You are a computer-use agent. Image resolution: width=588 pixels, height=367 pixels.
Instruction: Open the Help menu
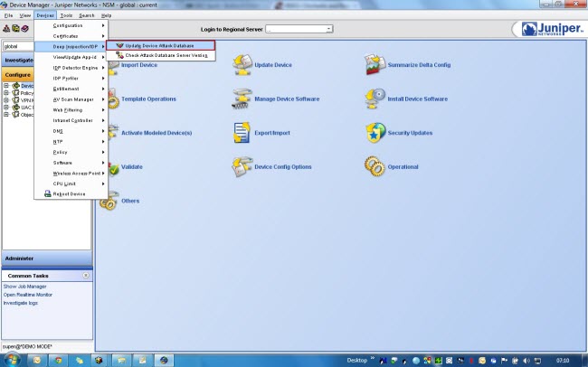click(106, 15)
